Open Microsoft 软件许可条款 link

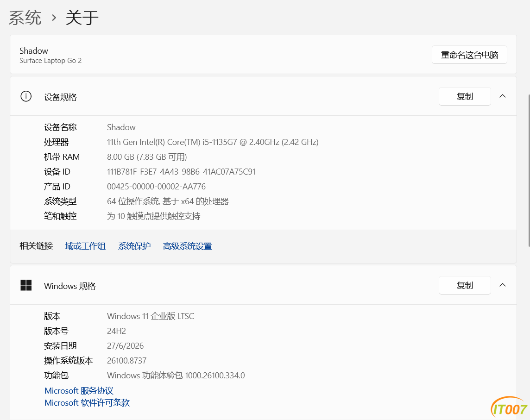87,403
